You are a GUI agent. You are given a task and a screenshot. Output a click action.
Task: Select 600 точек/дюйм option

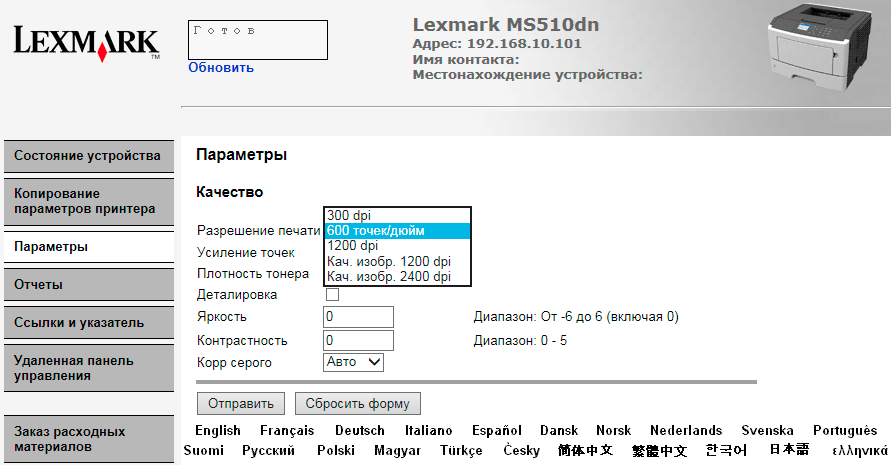(397, 231)
